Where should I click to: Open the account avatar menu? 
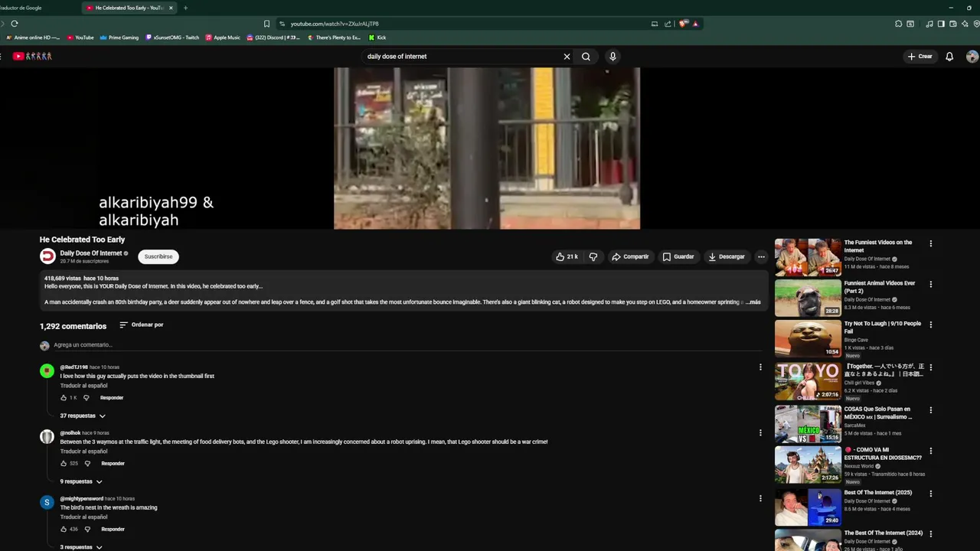(972, 57)
